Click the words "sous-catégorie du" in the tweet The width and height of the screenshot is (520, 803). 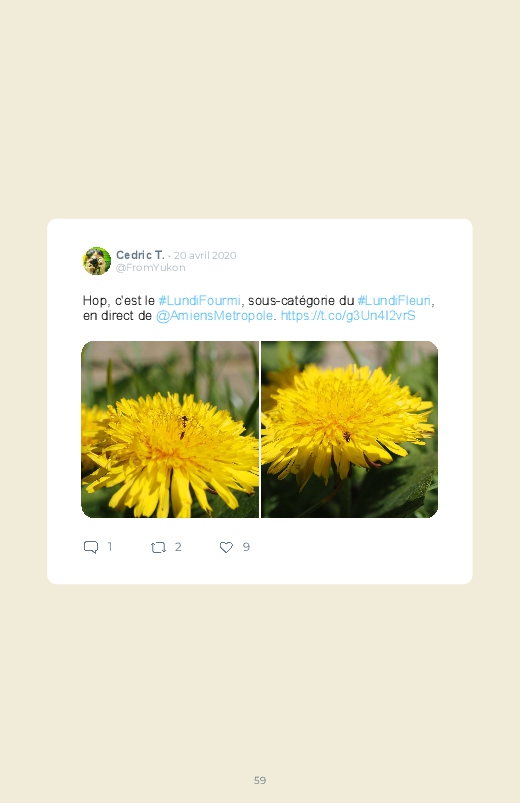pos(301,300)
